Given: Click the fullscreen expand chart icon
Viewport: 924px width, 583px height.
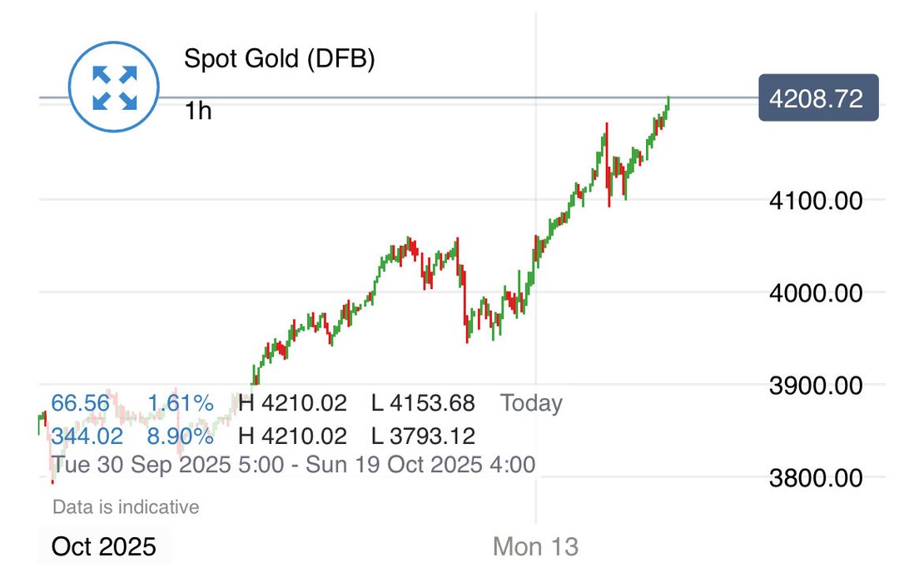Looking at the screenshot, I should [x=113, y=88].
